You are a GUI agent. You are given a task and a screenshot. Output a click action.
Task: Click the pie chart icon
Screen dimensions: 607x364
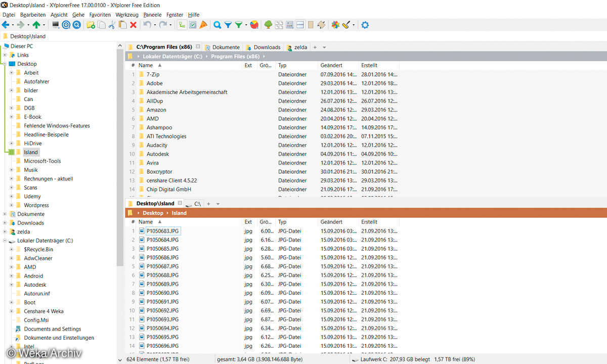[x=254, y=25]
